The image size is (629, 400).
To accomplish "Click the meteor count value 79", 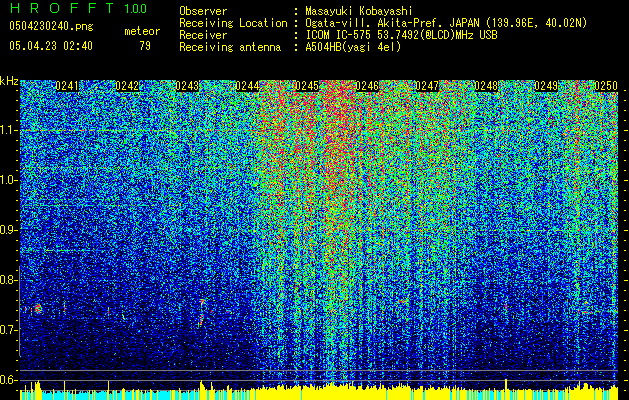I will tap(145, 46).
